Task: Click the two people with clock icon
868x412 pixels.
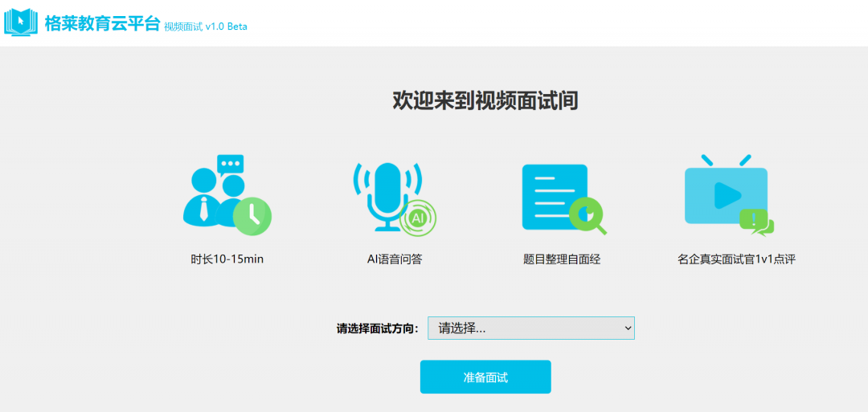Action: (227, 195)
